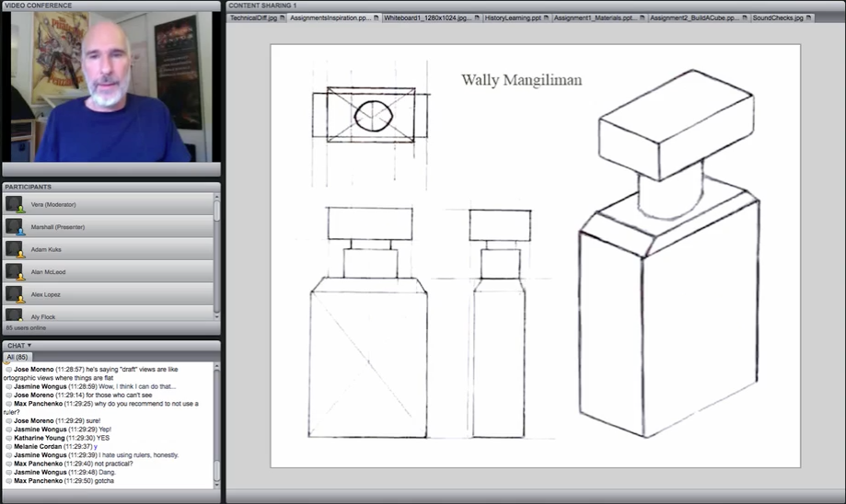Click the icon on Assignment2_BuildACube tab
Screen dimensions: 846x504
tap(745, 17)
